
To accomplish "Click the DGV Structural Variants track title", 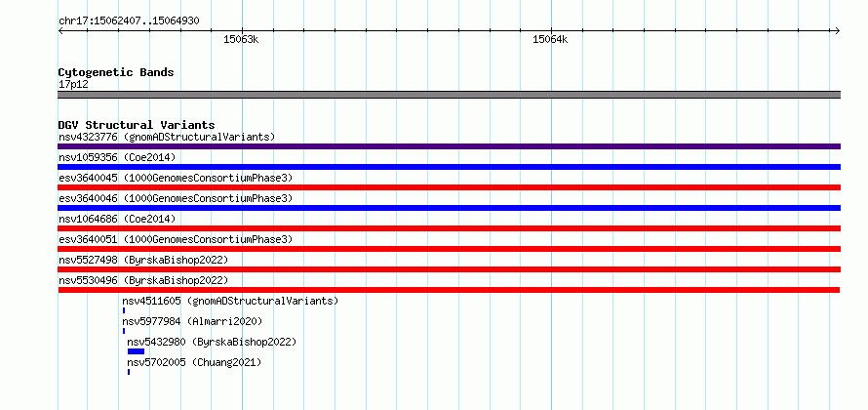I will point(137,125).
